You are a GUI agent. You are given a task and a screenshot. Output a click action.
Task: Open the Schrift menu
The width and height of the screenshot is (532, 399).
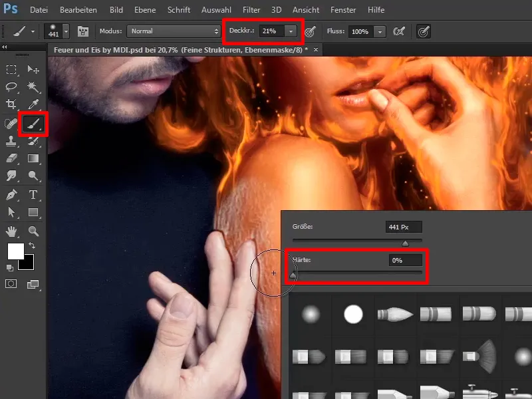point(179,10)
